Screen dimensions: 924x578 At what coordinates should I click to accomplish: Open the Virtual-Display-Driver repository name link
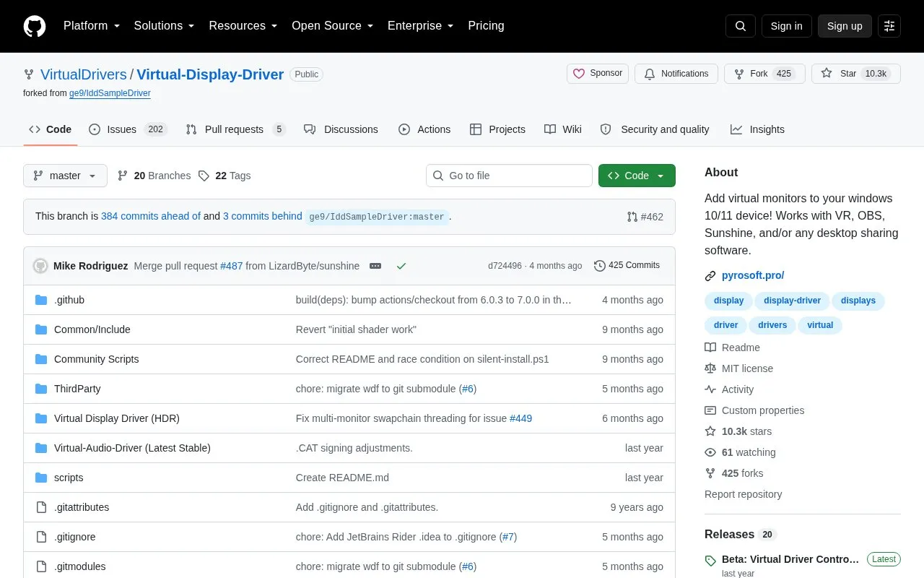click(x=210, y=74)
